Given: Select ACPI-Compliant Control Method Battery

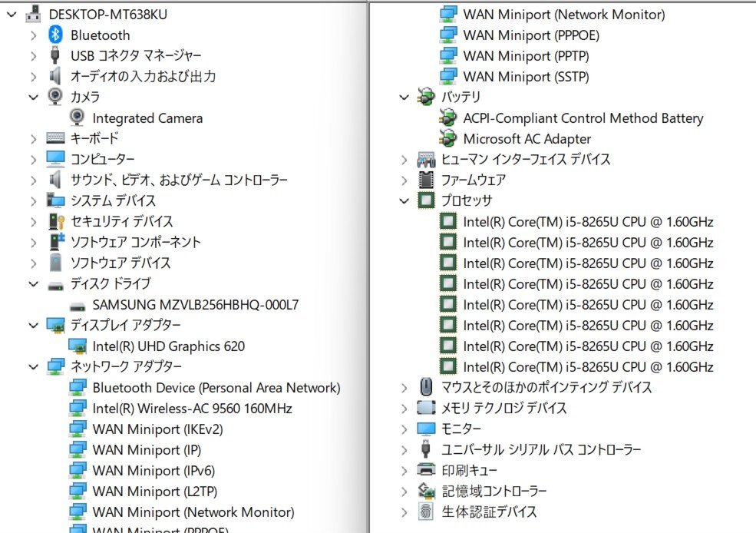Looking at the screenshot, I should click(583, 118).
